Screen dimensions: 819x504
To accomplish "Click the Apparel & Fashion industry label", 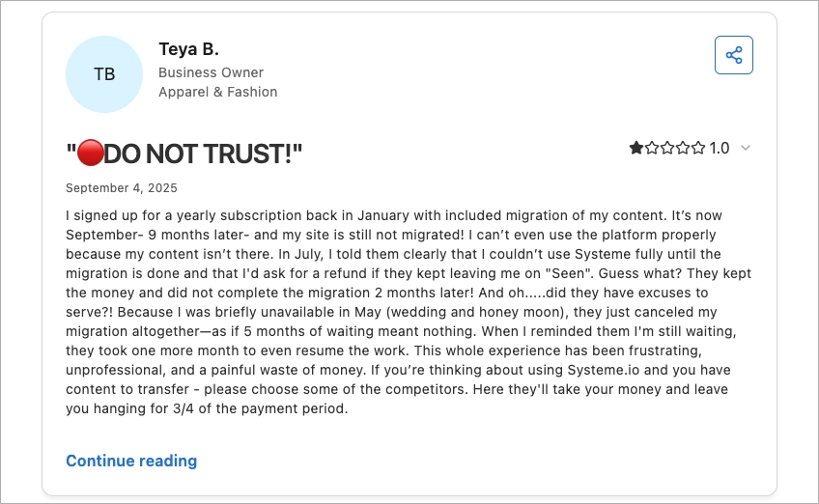I will pos(217,92).
